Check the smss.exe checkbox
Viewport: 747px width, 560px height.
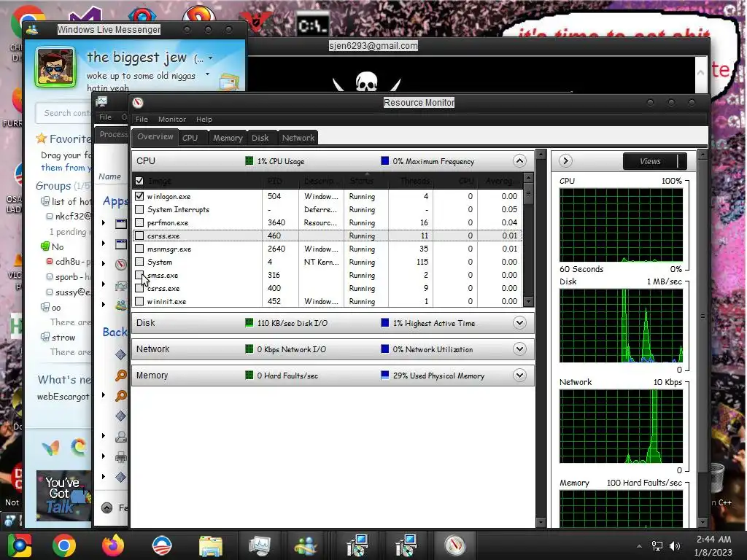click(139, 275)
